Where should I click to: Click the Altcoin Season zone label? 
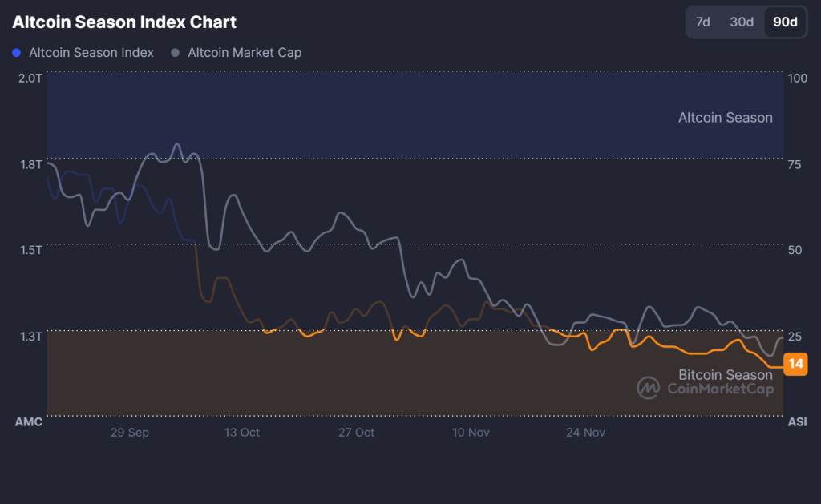point(725,117)
